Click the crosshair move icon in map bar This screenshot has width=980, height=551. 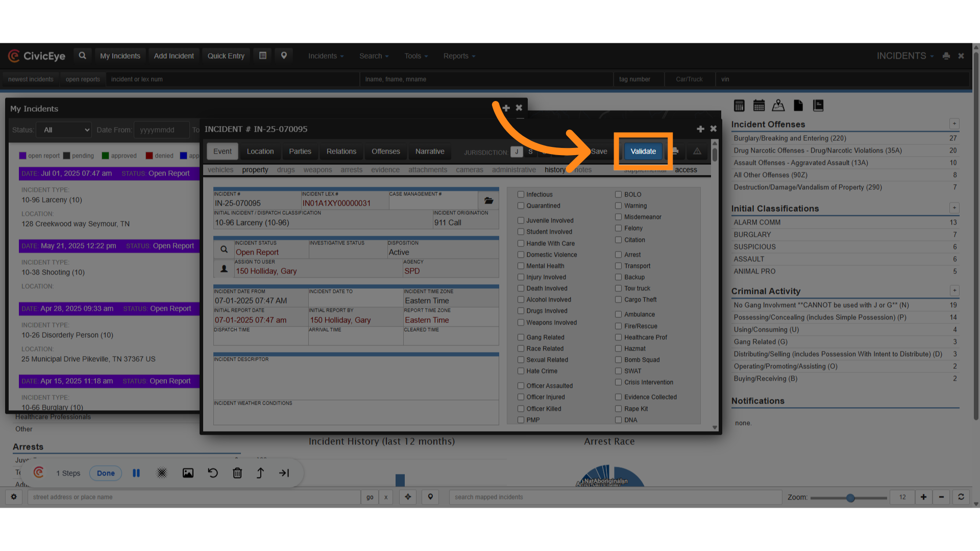point(408,497)
